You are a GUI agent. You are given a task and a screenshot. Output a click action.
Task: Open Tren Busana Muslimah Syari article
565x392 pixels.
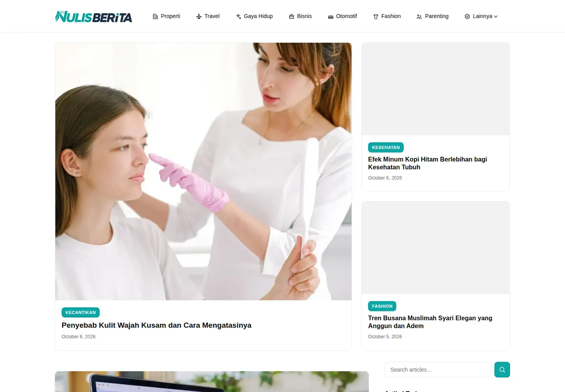click(430, 322)
